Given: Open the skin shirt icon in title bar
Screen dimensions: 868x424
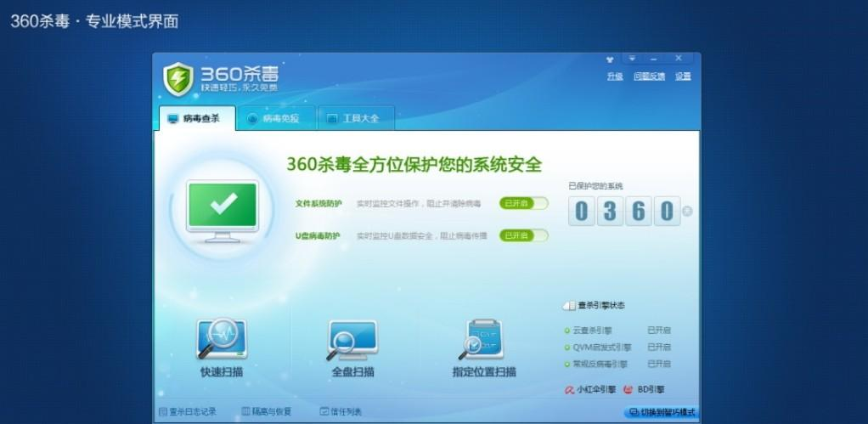Looking at the screenshot, I should click(x=610, y=59).
